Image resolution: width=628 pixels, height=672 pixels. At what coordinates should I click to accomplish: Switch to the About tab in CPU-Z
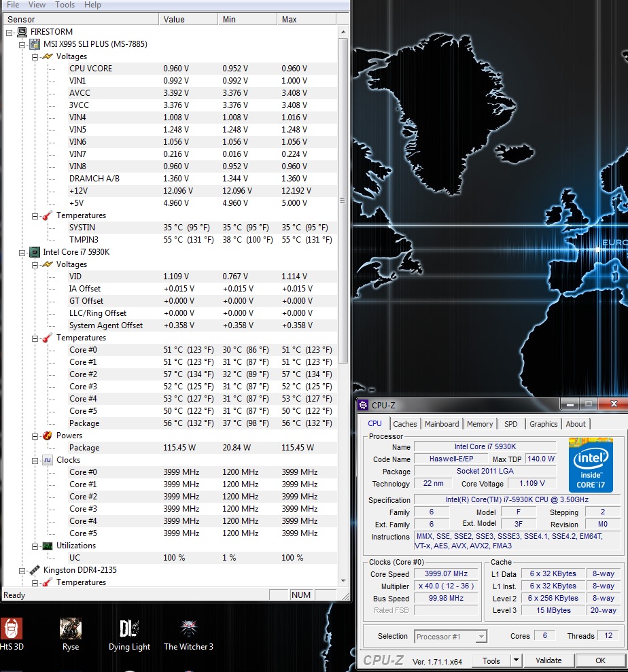coord(575,424)
